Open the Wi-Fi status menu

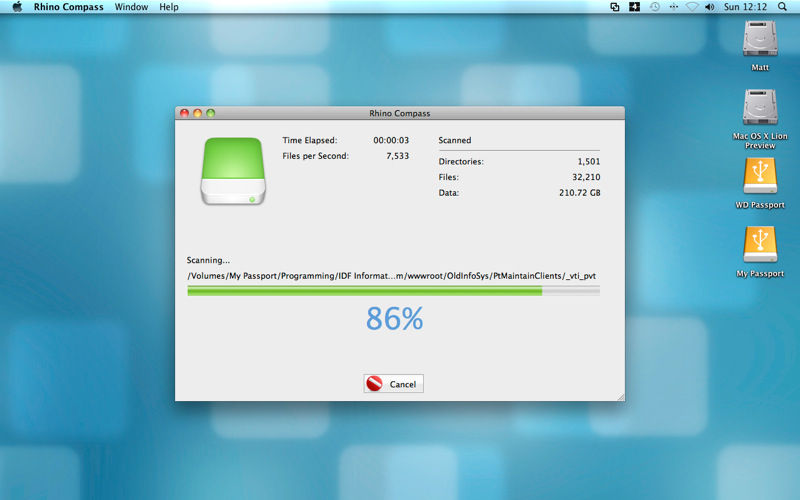(x=692, y=7)
